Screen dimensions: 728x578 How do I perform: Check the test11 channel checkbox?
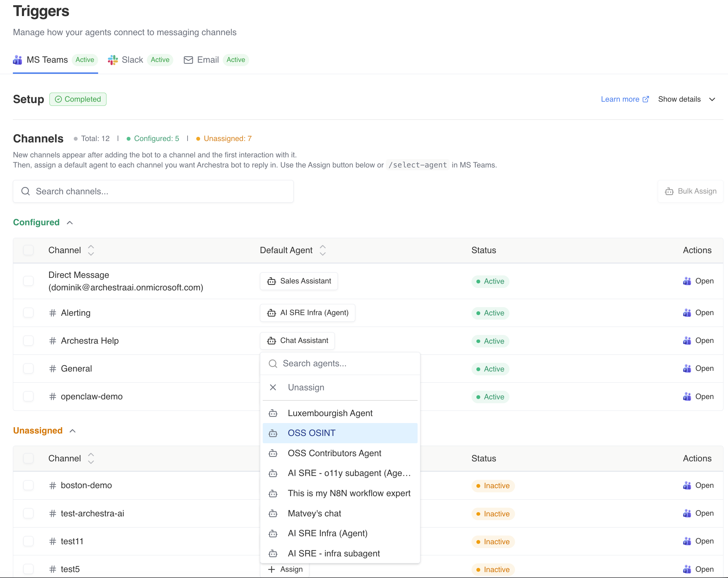click(x=28, y=541)
